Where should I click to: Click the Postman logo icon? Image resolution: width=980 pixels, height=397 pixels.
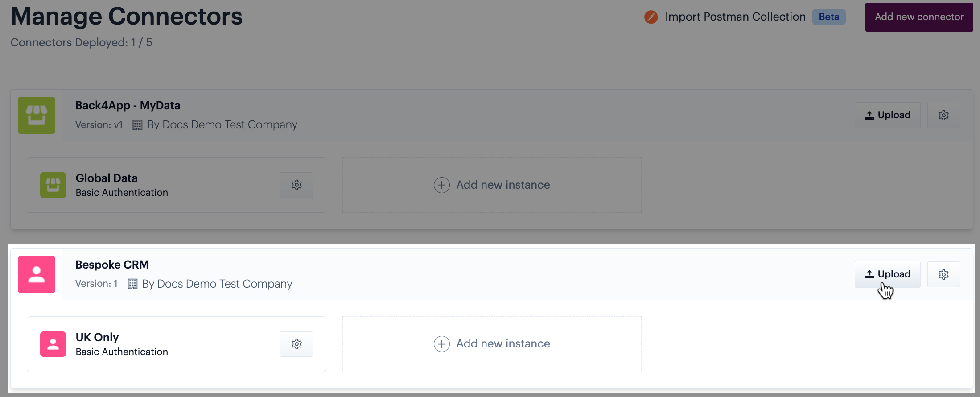point(651,17)
